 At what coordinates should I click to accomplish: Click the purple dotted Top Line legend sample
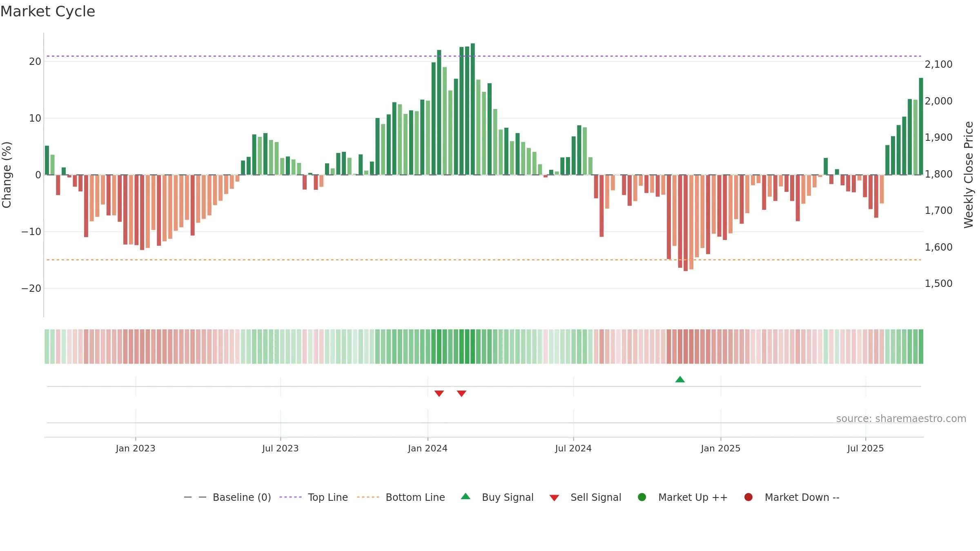tap(290, 497)
